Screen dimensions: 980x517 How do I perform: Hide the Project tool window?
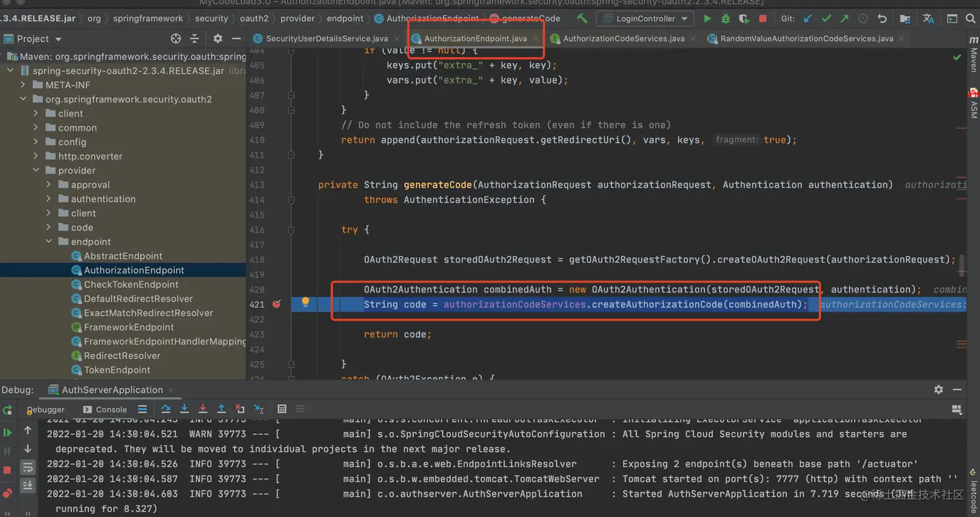point(236,39)
